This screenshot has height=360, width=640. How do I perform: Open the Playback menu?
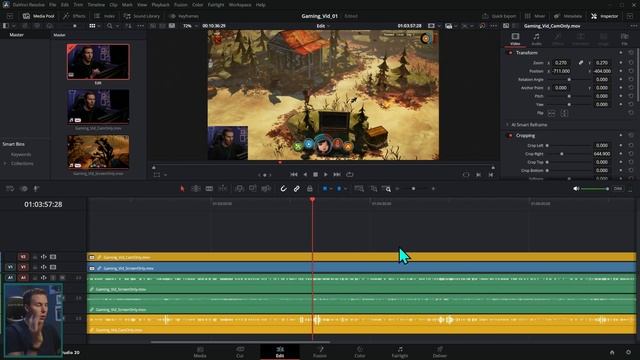click(160, 5)
